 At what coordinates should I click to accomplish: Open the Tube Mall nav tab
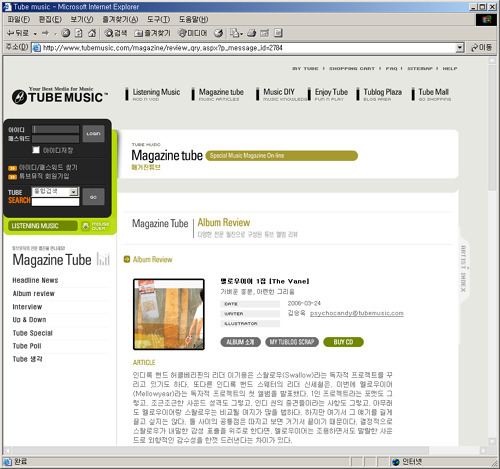point(432,94)
